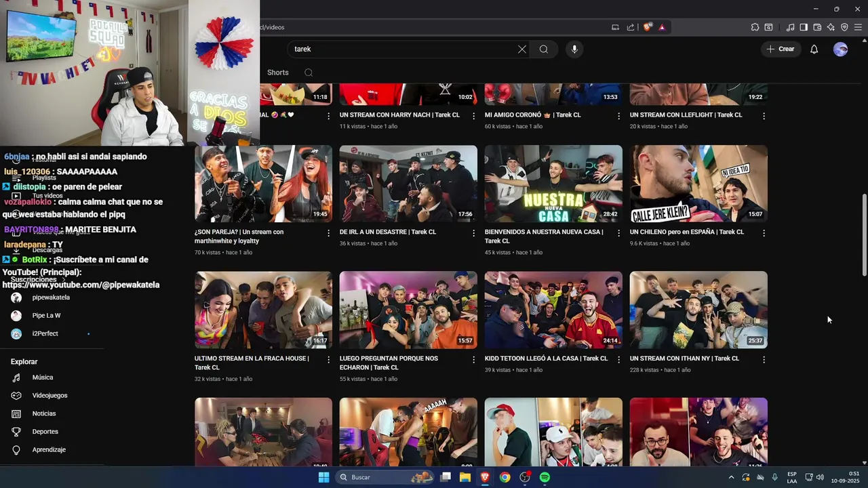Image resolution: width=868 pixels, height=488 pixels.
Task: Toggle the browser sidebar panel
Action: [x=804, y=27]
